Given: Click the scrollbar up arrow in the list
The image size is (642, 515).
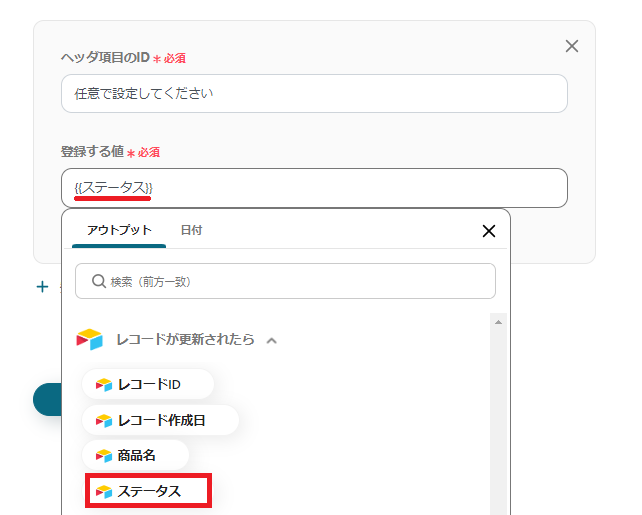Looking at the screenshot, I should [x=498, y=322].
